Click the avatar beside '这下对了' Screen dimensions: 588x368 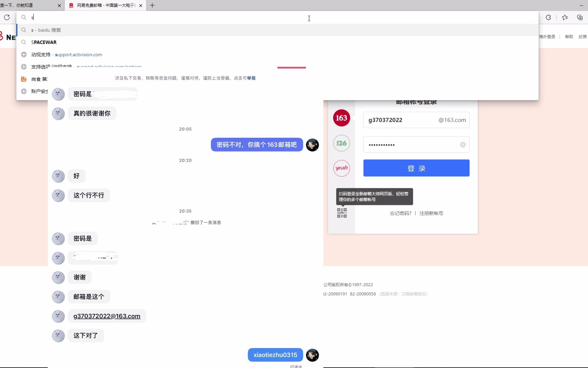coord(58,336)
